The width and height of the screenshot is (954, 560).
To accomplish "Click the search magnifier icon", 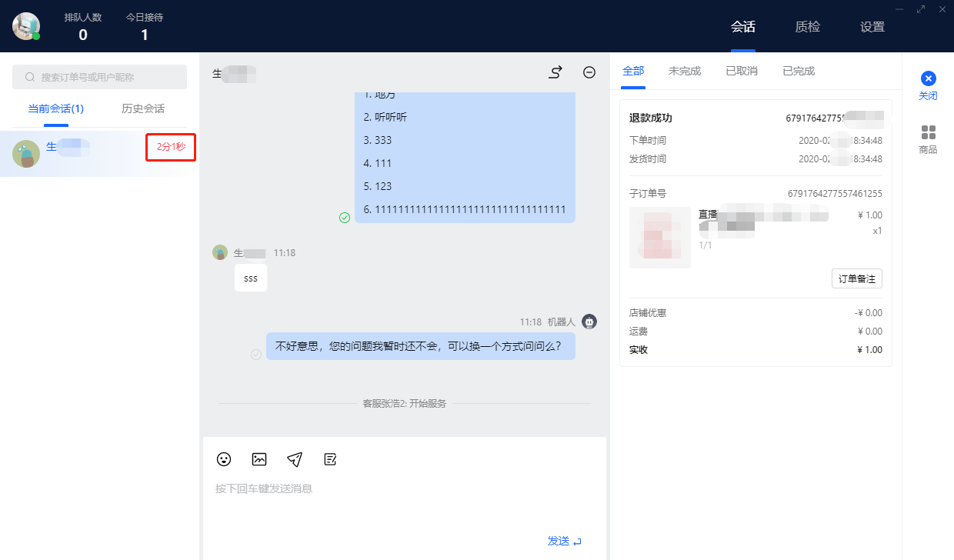I will click(30, 77).
